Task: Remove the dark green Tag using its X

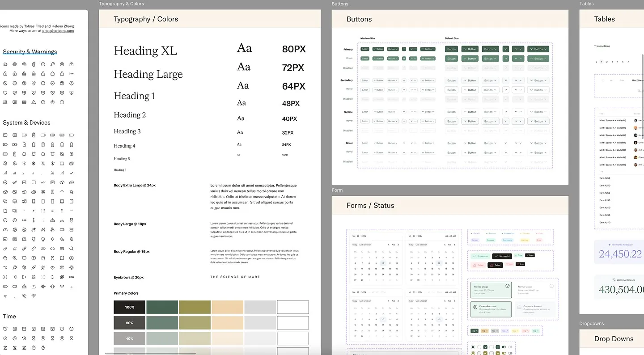Action: click(477, 331)
